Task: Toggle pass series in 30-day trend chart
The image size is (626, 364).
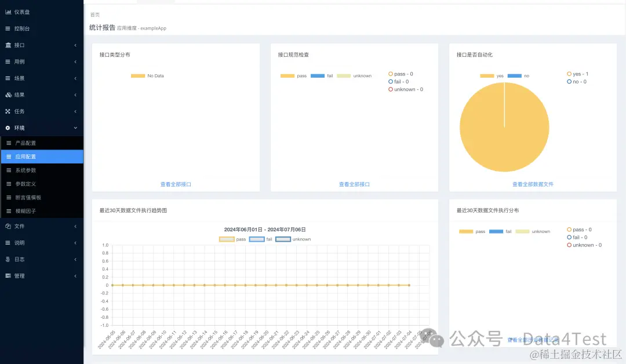Action: [x=232, y=239]
